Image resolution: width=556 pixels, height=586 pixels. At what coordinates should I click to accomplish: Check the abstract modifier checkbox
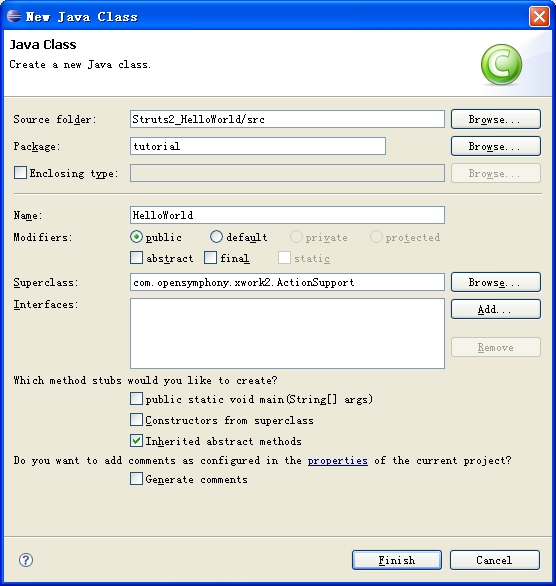136,258
